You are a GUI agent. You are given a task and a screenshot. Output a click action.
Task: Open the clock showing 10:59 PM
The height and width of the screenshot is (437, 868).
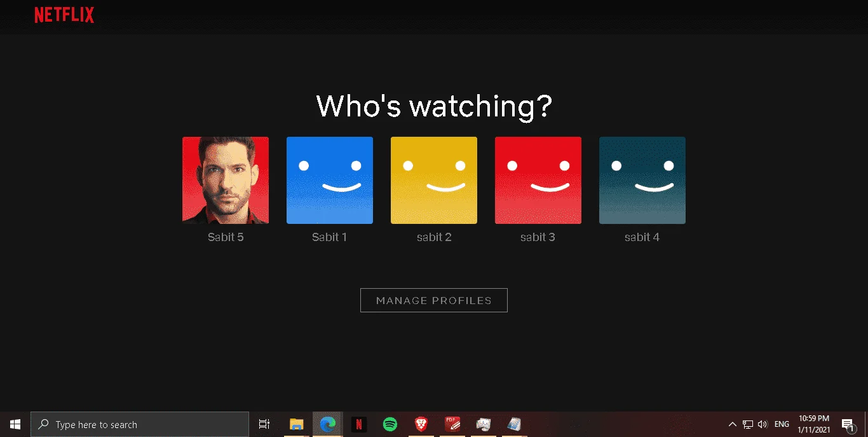pyautogui.click(x=814, y=424)
